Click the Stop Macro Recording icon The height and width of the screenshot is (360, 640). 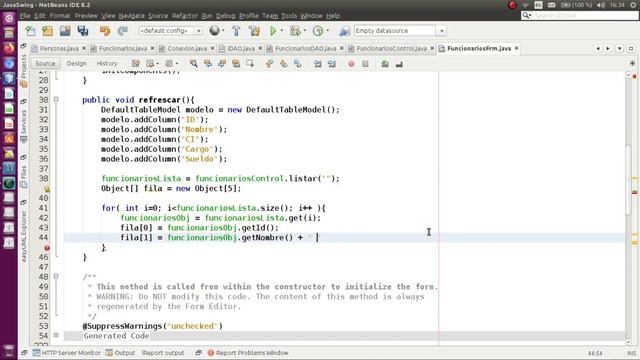click(365, 64)
